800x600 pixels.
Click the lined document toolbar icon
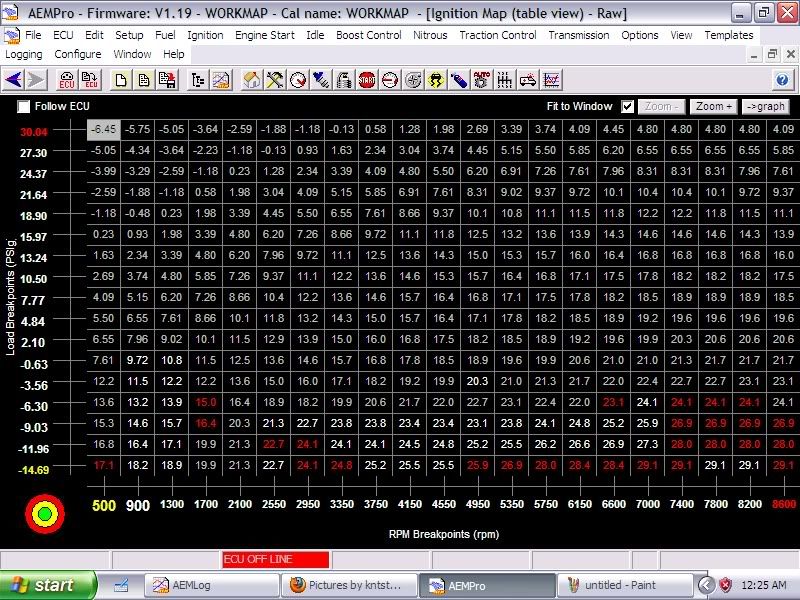pyautogui.click(x=144, y=80)
